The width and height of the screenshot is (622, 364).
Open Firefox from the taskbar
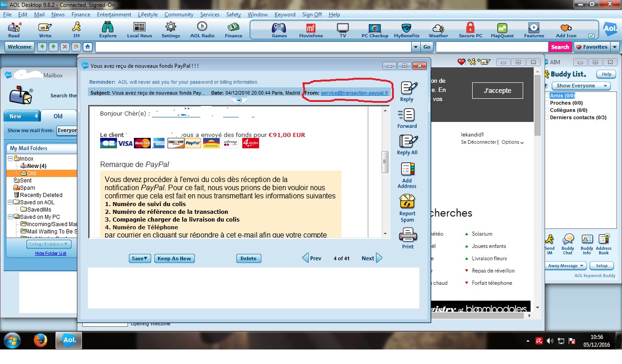point(41,340)
